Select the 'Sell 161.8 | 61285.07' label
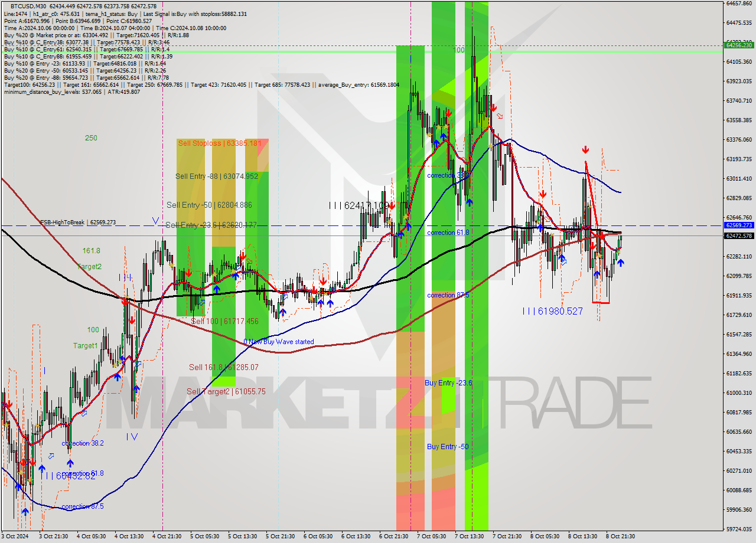 coord(224,367)
